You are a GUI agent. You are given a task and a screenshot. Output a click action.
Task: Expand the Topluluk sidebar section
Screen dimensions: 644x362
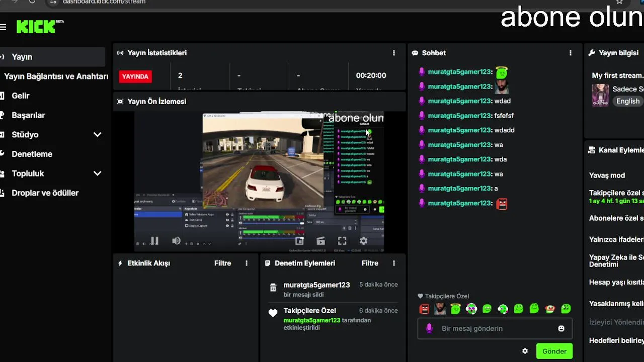(x=97, y=173)
